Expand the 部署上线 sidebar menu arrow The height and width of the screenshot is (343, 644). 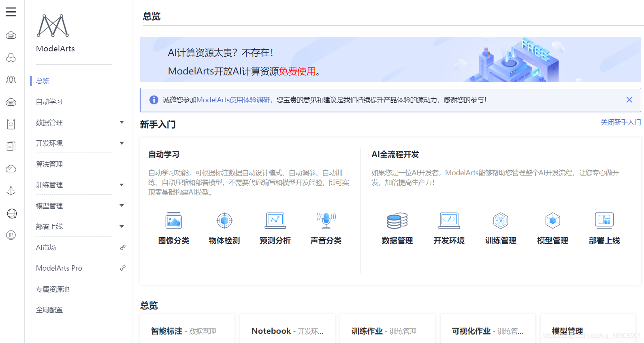point(122,227)
